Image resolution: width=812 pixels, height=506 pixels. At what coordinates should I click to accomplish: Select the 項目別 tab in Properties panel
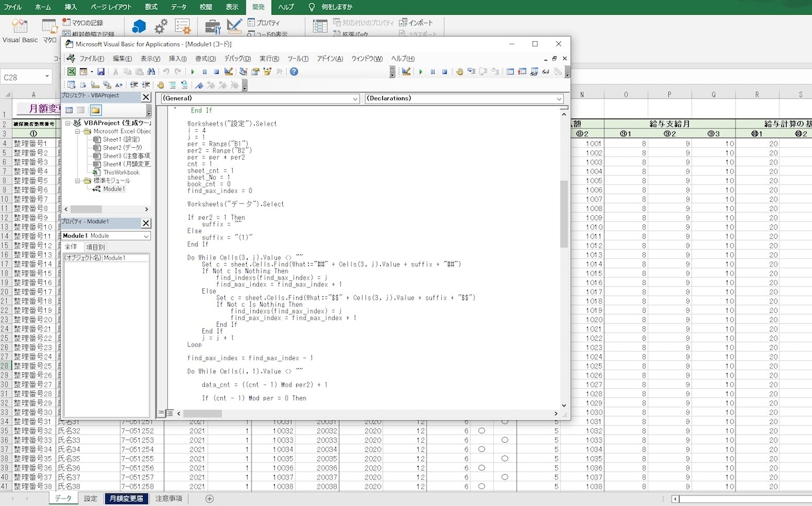[96, 247]
